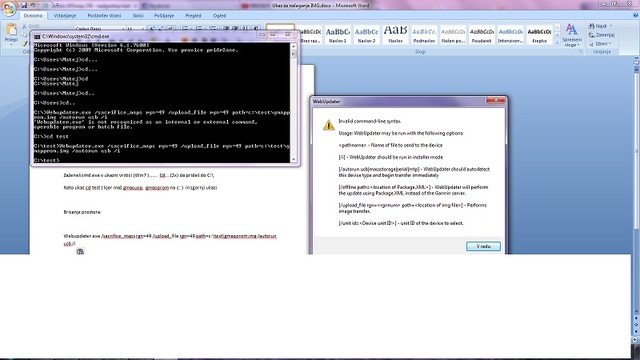
Task: Apply the Poudarek style
Action: pyautogui.click(x=481, y=34)
